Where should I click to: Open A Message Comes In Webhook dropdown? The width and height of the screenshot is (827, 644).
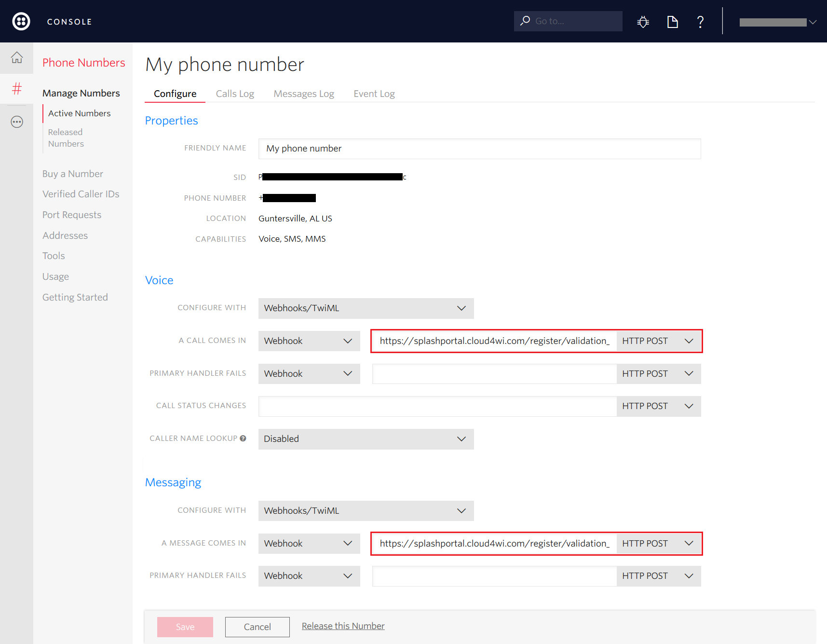(x=309, y=544)
